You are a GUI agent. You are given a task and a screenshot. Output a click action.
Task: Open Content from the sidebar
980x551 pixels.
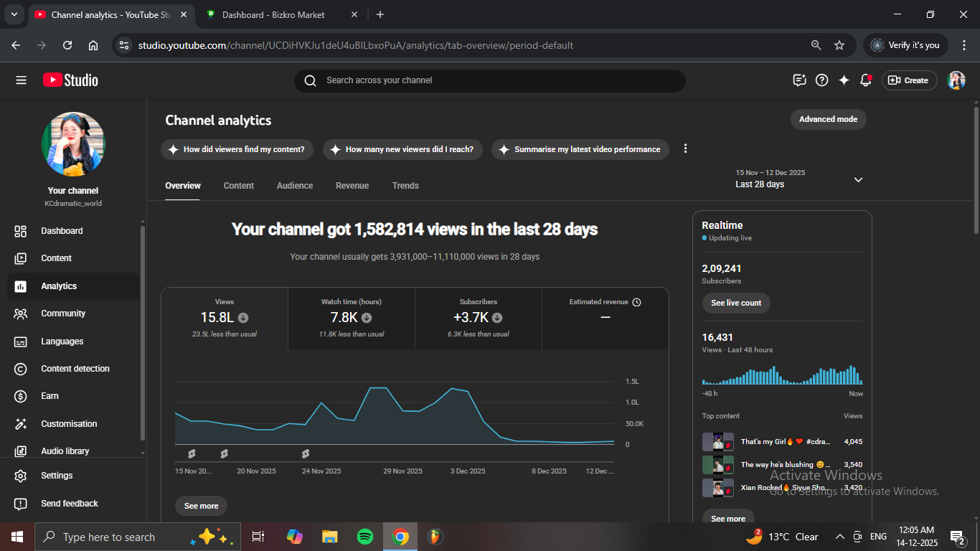click(56, 258)
